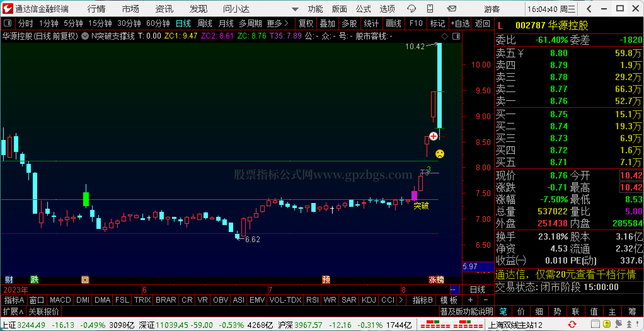This screenshot has width=644, height=331.
Task: Open the 公式 menu
Action: (x=363, y=9)
